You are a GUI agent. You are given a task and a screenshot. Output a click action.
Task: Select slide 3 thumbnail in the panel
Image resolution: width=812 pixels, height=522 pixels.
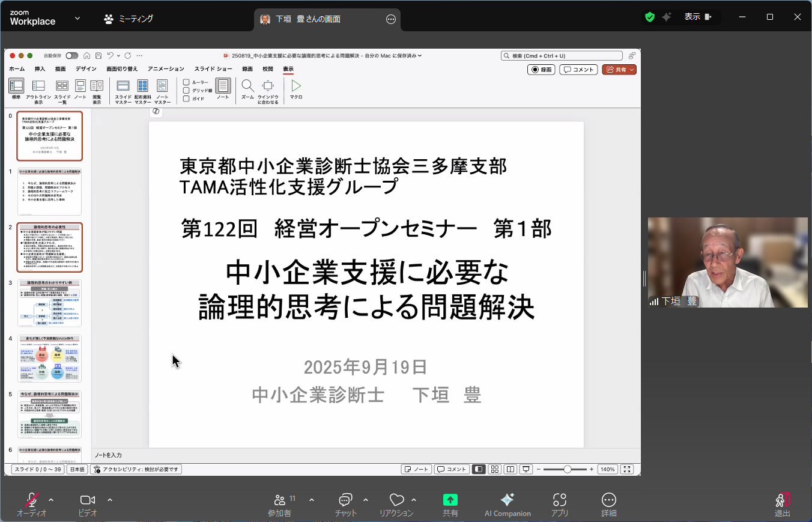coord(50,303)
